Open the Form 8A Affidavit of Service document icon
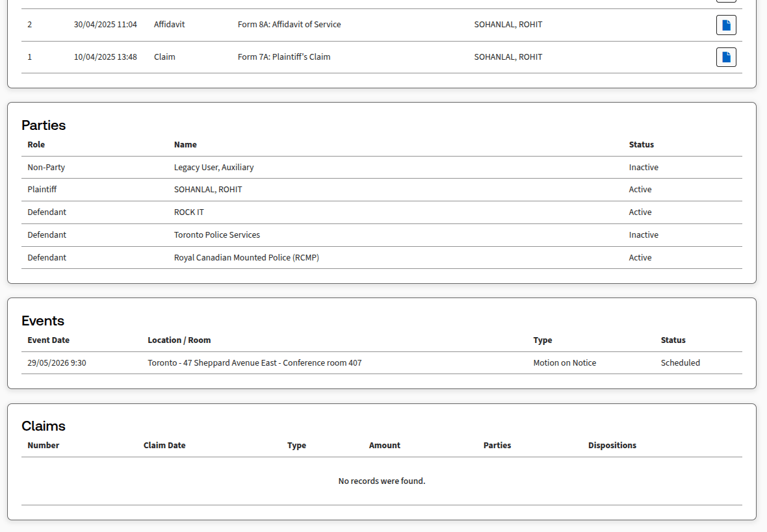Screen dimensions: 767x532 coord(726,25)
